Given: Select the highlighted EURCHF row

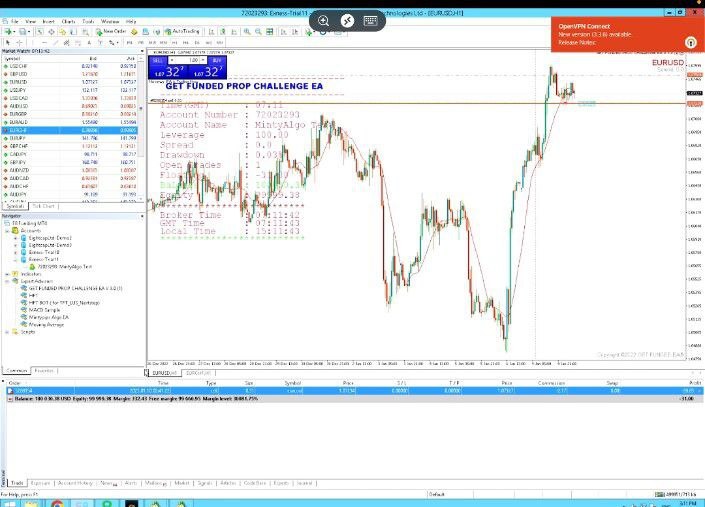Looking at the screenshot, I should (x=70, y=130).
